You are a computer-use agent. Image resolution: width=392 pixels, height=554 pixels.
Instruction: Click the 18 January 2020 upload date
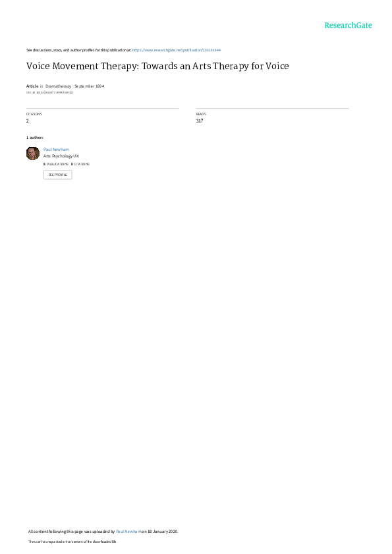163,532
